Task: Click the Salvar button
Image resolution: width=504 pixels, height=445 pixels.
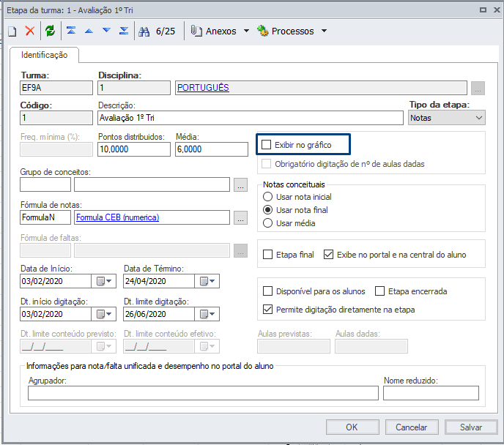Action: (471, 427)
